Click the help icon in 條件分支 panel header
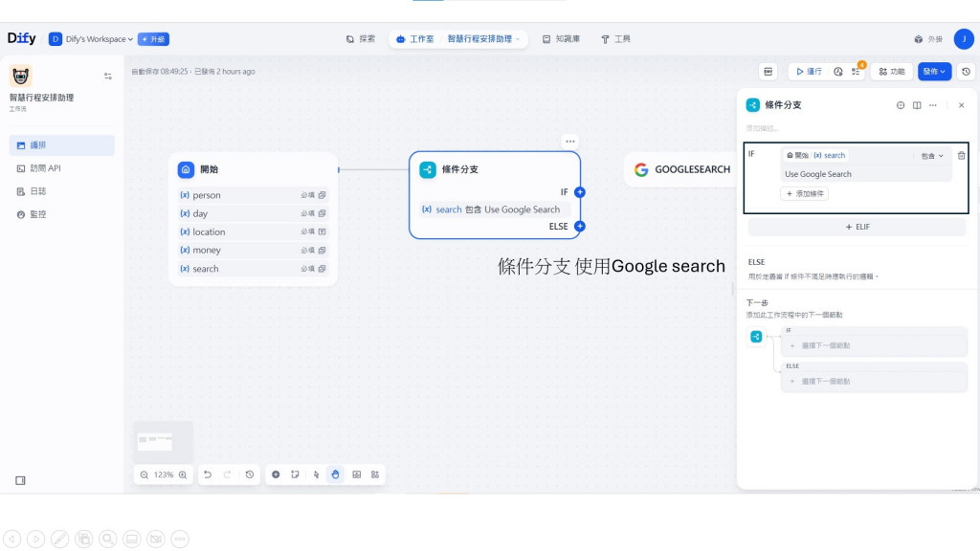Screen dimensions: 980x551 point(901,105)
